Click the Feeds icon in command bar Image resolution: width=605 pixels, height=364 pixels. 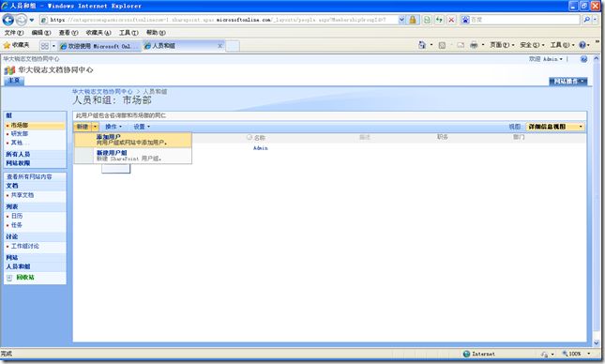pos(442,45)
